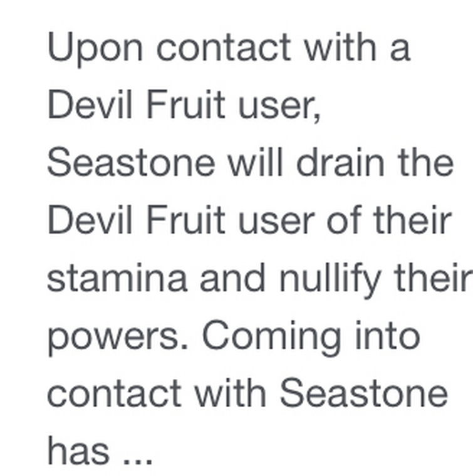Click the word 'stamina'
Viewport: 473px width, 476px height.
pos(117,277)
